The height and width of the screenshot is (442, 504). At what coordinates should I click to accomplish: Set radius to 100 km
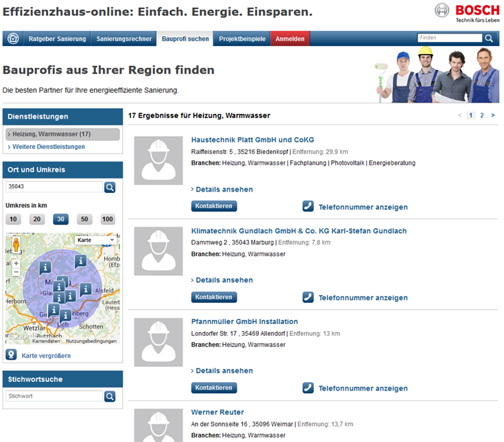click(107, 219)
